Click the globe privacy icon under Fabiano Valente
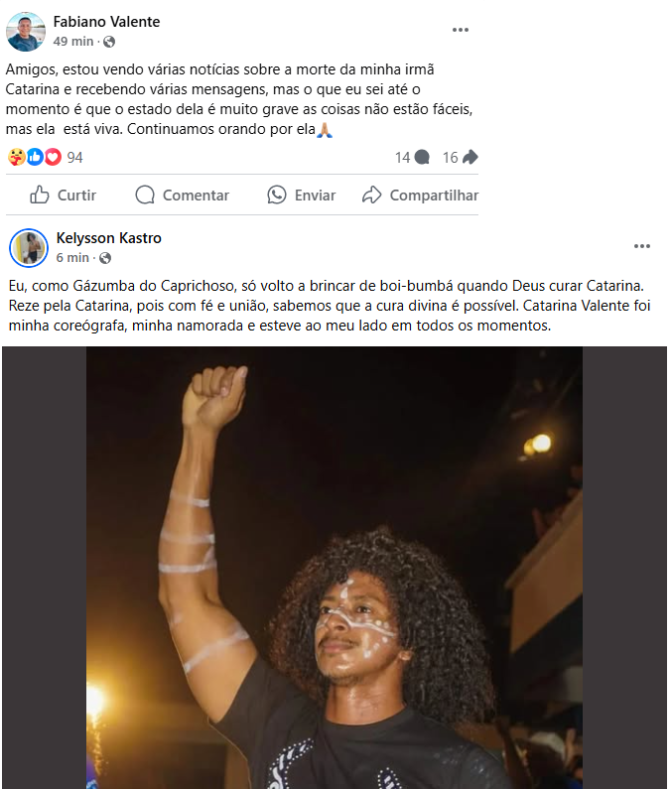The image size is (672, 789). tap(109, 42)
